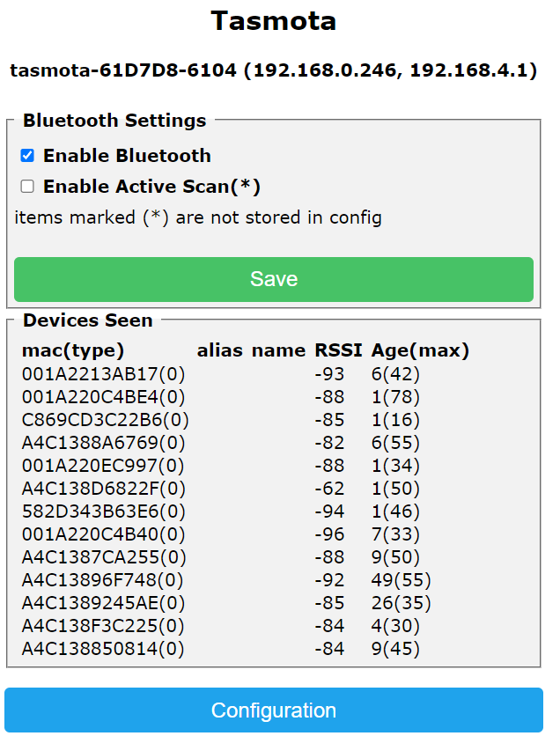
Task: Click the mac(type) column header
Action: (73, 350)
